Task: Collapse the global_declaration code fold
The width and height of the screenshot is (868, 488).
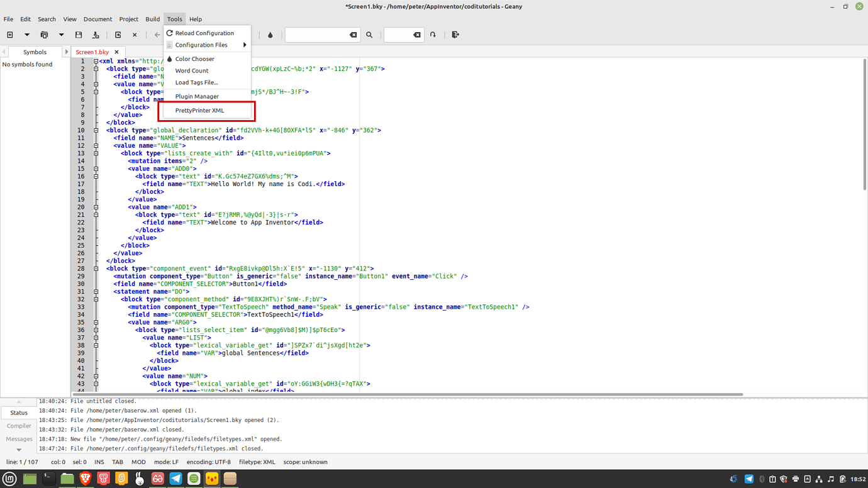Action: 95,130
